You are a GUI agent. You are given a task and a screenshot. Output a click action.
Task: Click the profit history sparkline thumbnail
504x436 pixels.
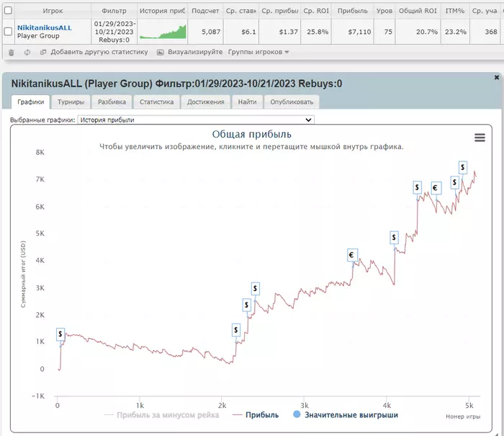point(163,32)
